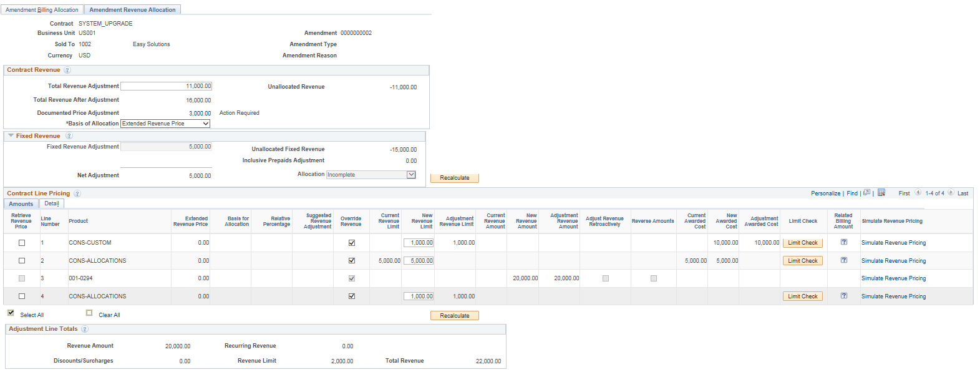Open Simulate Revenue Pricing for 001-0294
This screenshot has height=372, width=980.
(x=893, y=278)
